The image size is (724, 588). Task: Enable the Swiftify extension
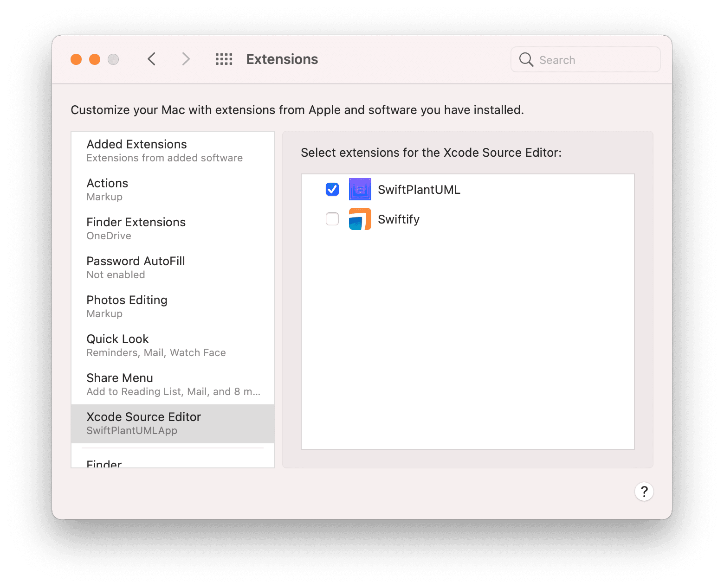pos(332,219)
